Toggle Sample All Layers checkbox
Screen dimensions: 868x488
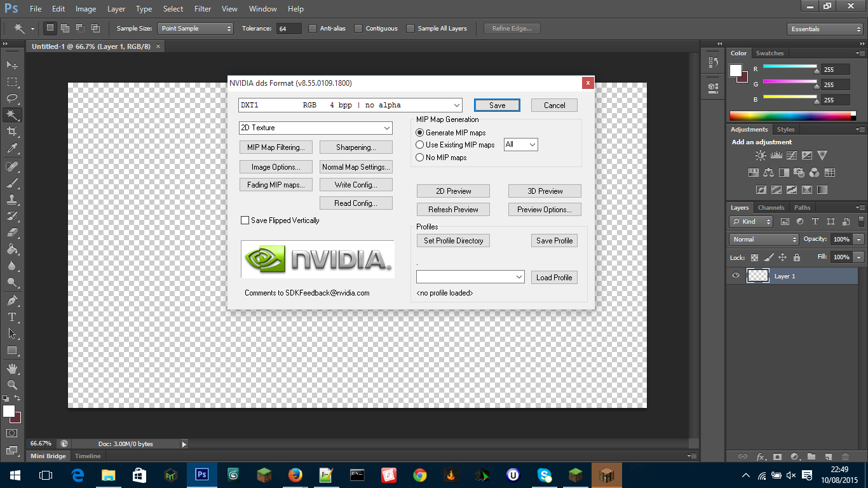(410, 29)
